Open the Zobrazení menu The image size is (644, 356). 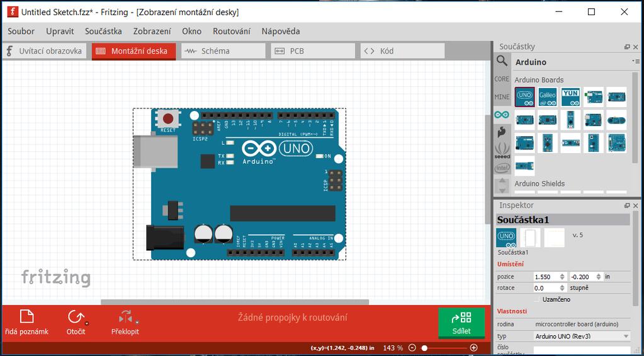[152, 32]
